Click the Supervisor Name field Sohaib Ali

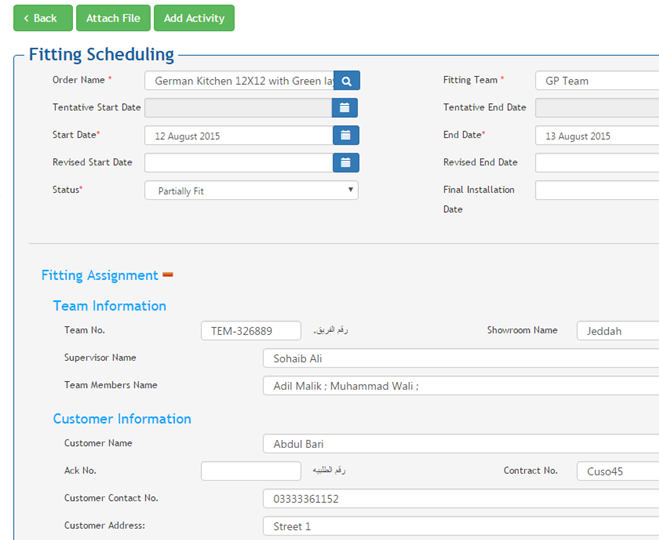[x=460, y=358]
